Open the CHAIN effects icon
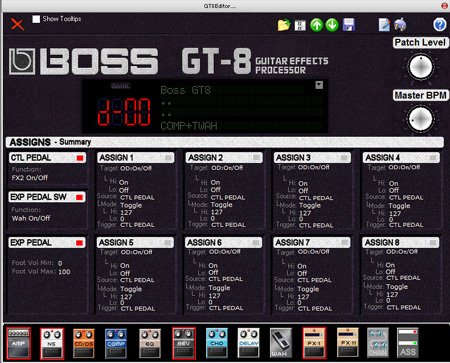 pyautogui.click(x=378, y=343)
